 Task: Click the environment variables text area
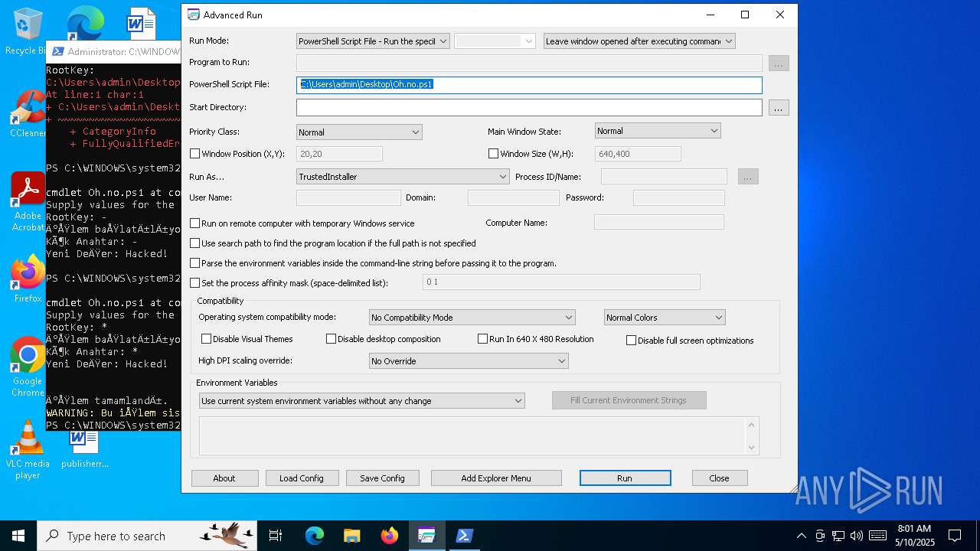point(479,435)
